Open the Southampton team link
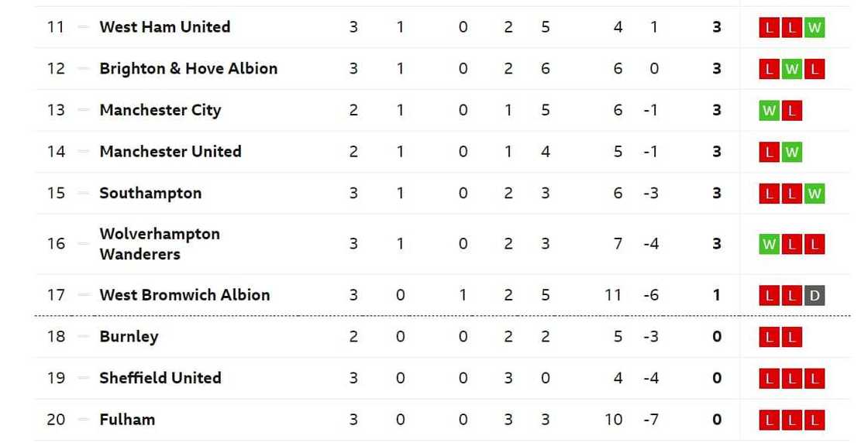Screen dimensions: 868x443 pyautogui.click(x=150, y=194)
